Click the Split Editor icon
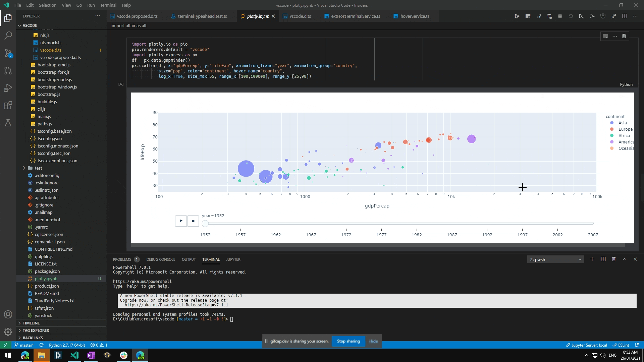This screenshot has width=644, height=362. coord(625,16)
